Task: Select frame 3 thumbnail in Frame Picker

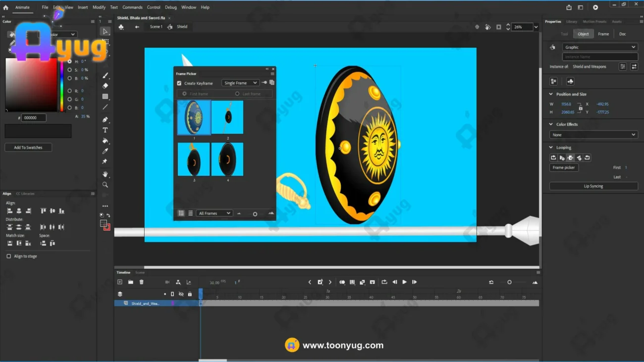Action: pos(194,159)
